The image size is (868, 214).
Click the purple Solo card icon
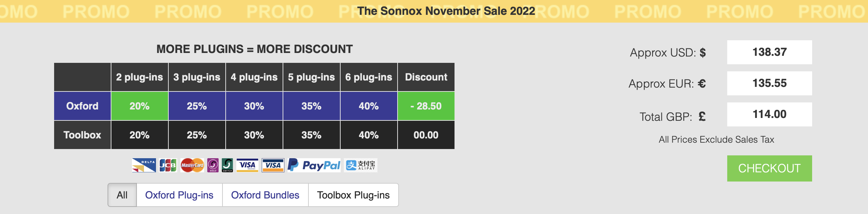pos(213,165)
